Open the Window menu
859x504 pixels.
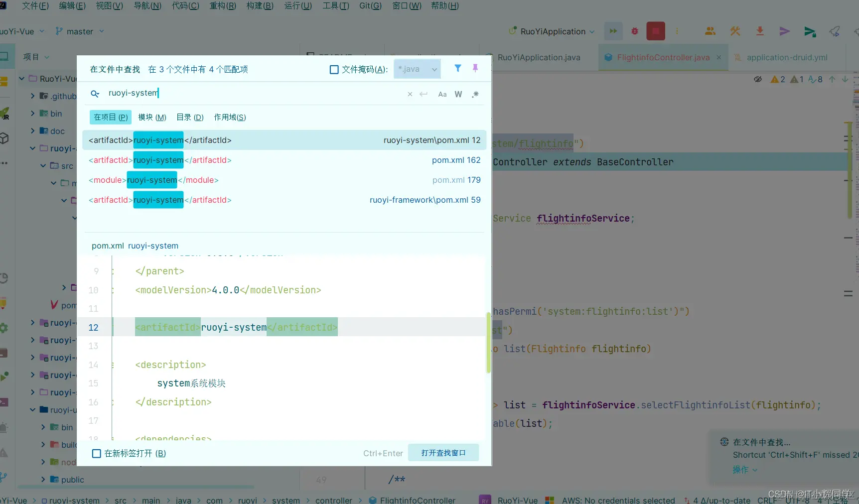point(407,6)
